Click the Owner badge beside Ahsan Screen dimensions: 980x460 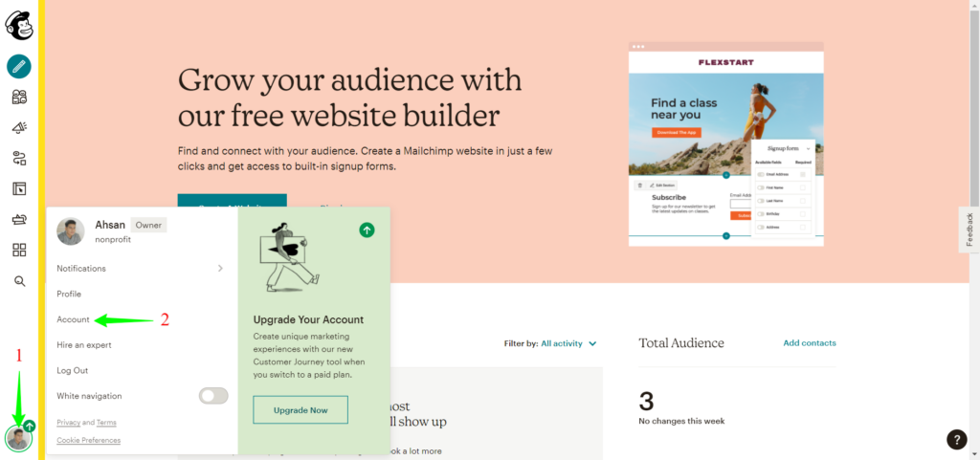pos(148,226)
